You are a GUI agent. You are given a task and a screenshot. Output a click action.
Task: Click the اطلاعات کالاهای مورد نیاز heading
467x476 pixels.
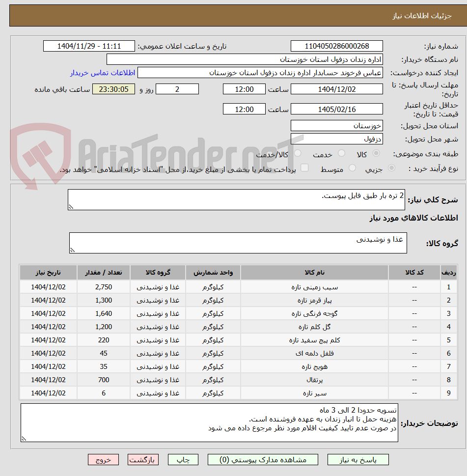click(413, 218)
